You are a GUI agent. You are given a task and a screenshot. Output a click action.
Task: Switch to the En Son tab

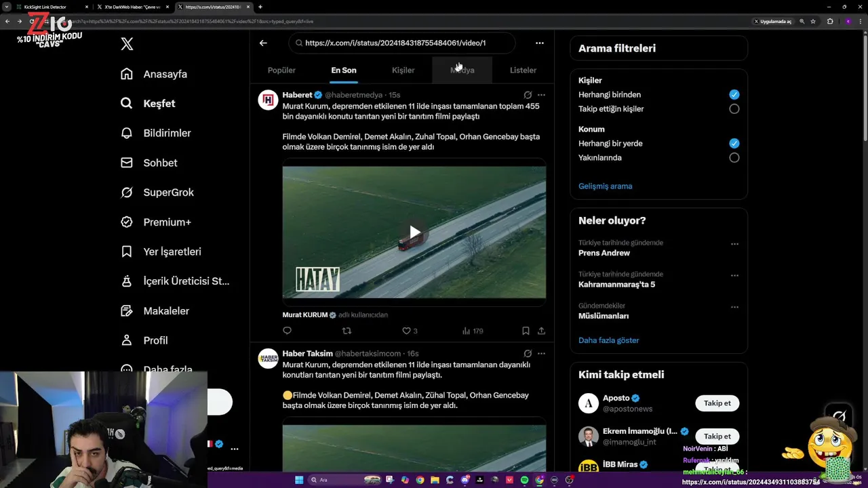[344, 70]
